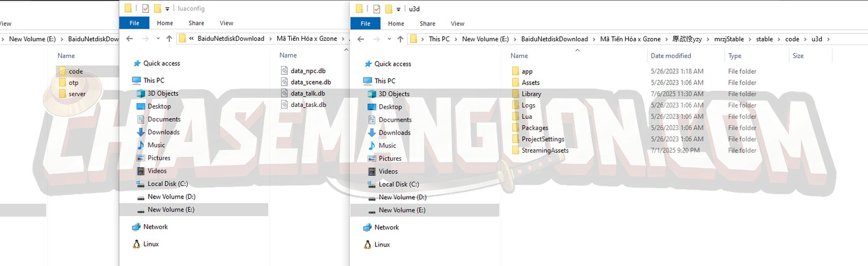
Task: Open the StreamingAssets folder
Action: (x=545, y=150)
